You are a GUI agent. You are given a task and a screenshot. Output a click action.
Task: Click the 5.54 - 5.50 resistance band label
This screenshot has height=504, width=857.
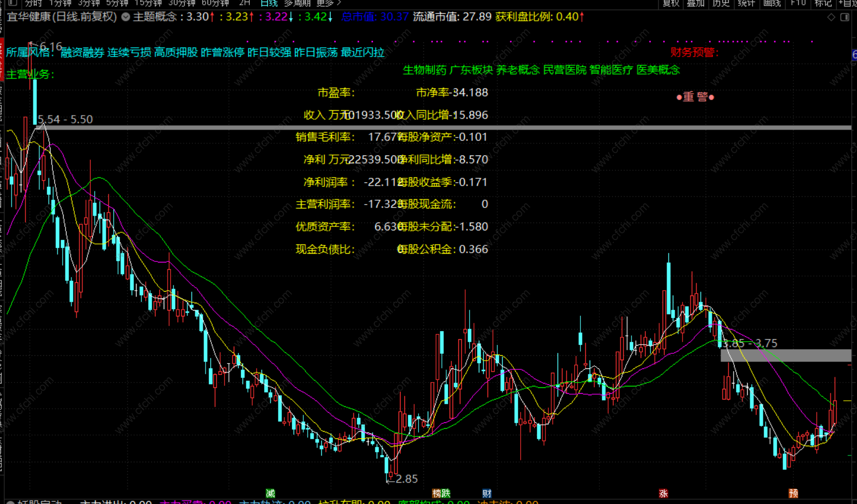click(x=65, y=120)
